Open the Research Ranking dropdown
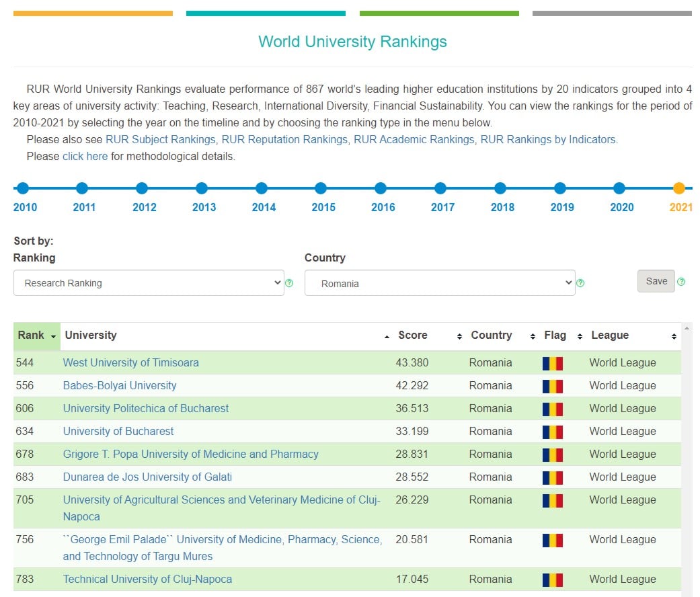 (x=149, y=283)
